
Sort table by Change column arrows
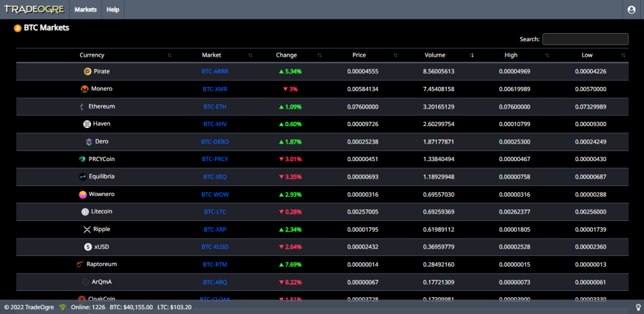tap(320, 55)
